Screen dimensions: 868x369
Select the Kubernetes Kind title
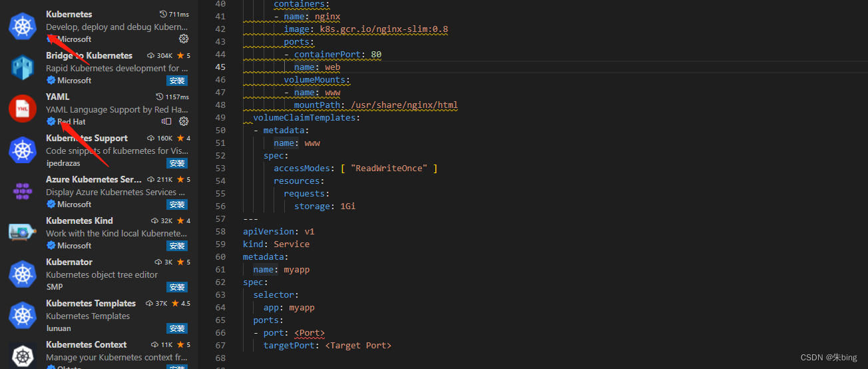79,220
